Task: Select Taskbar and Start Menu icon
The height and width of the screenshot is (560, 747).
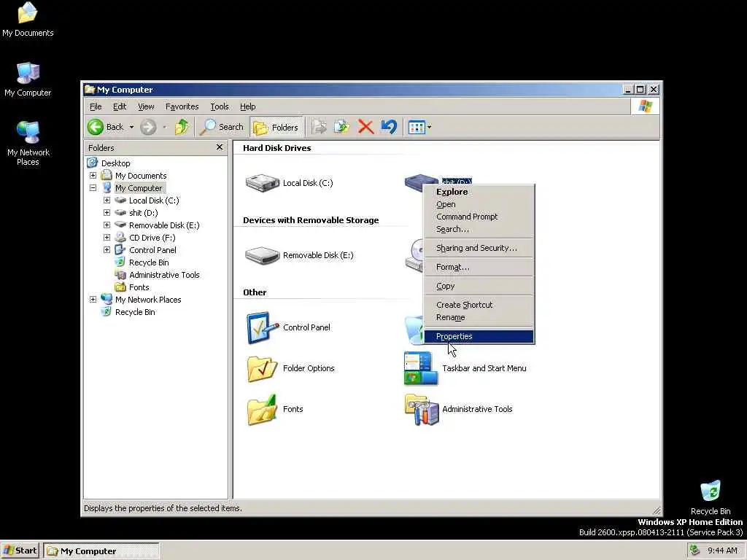Action: pyautogui.click(x=421, y=368)
